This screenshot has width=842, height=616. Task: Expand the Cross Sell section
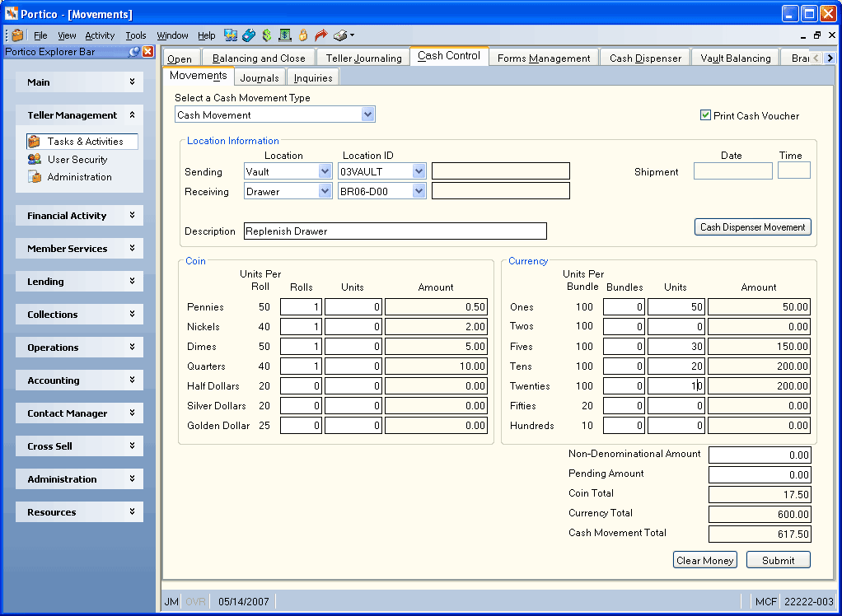pos(132,446)
